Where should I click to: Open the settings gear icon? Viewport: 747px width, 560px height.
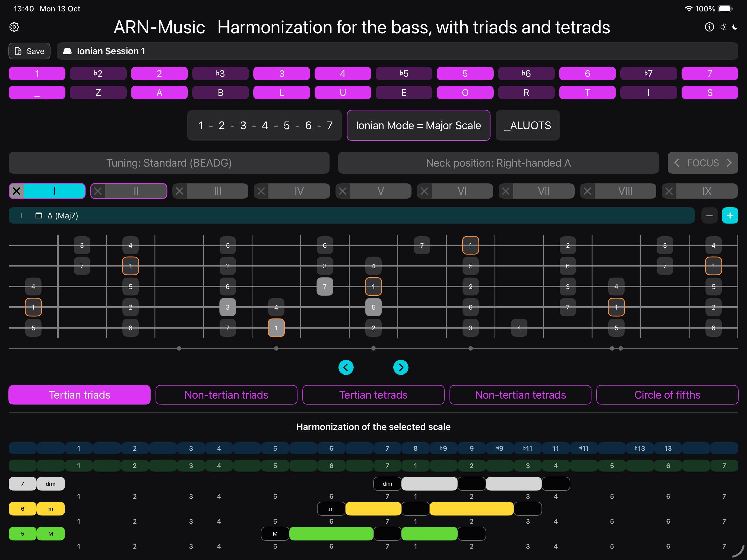[x=14, y=27]
